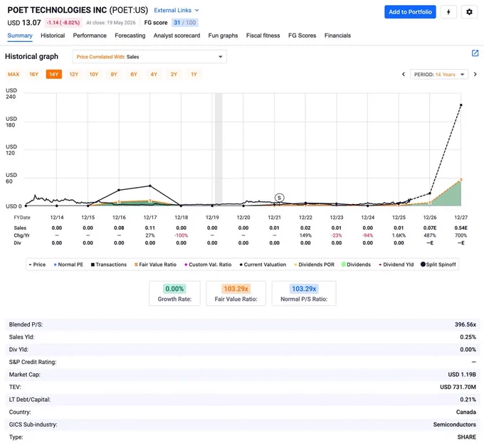
Task: Open the Forecasting tab
Action: 130,36
